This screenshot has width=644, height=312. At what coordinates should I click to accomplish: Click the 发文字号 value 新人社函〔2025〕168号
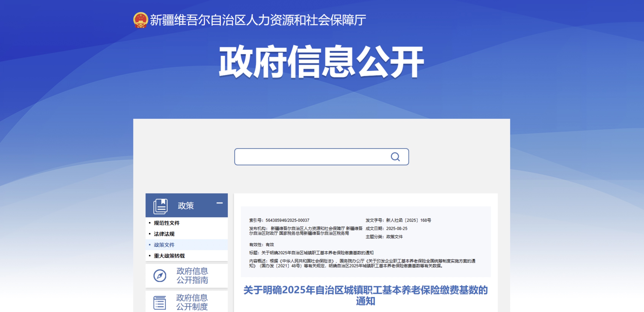point(408,220)
